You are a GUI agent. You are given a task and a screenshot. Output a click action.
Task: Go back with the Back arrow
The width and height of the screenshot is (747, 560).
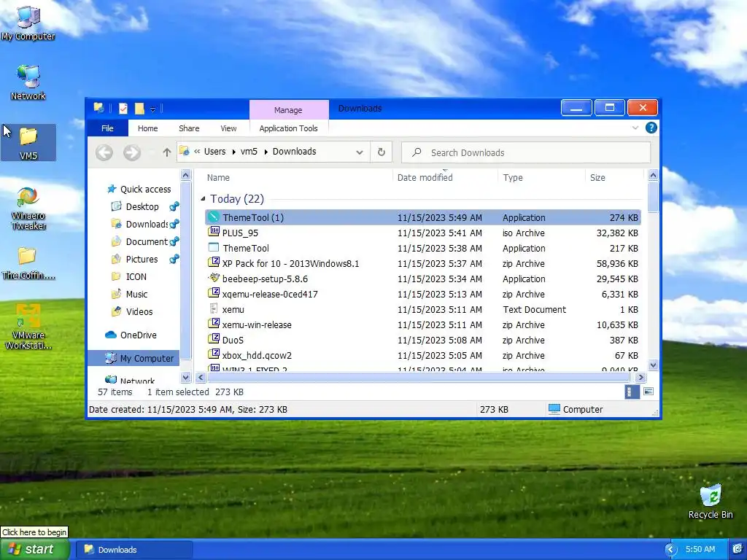click(x=104, y=152)
